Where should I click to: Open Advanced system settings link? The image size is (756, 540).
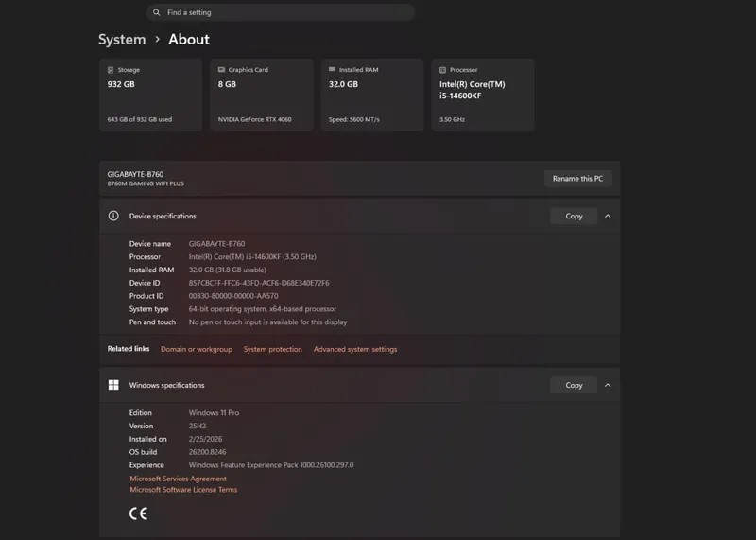pos(355,349)
